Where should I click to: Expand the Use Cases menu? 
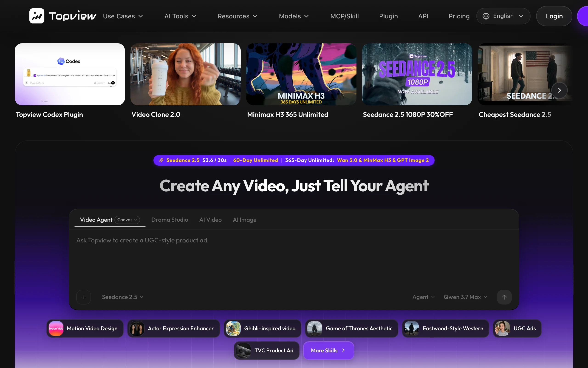(123, 16)
